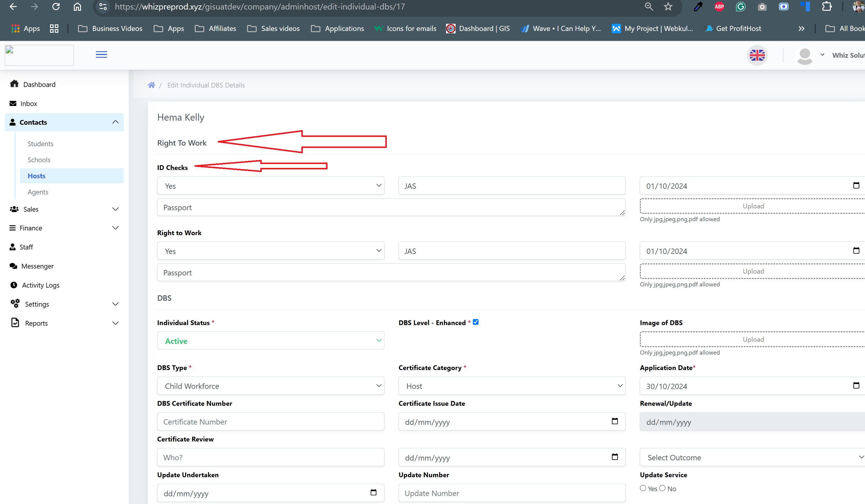Open calendar picker for ID Checks date
Screen dimensions: 865x504
pos(856,185)
